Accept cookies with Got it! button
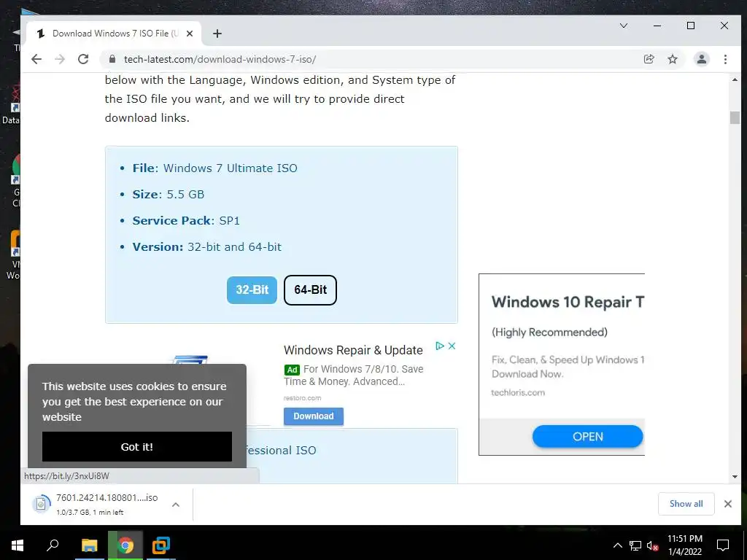This screenshot has width=747, height=560. (x=136, y=447)
